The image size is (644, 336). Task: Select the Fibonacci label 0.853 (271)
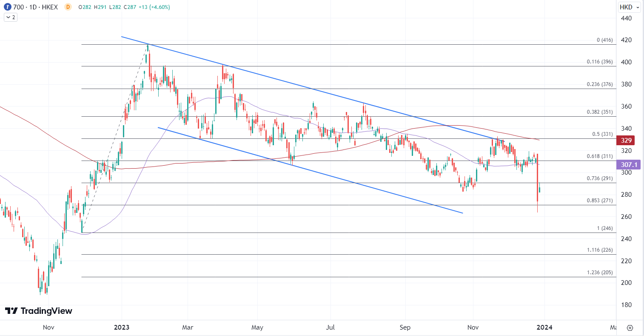coord(600,201)
